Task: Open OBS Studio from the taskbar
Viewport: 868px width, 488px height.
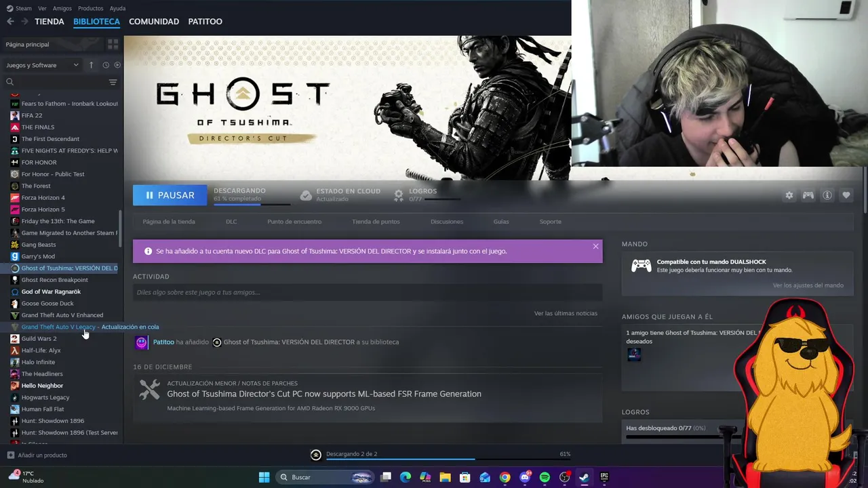Action: point(564,477)
